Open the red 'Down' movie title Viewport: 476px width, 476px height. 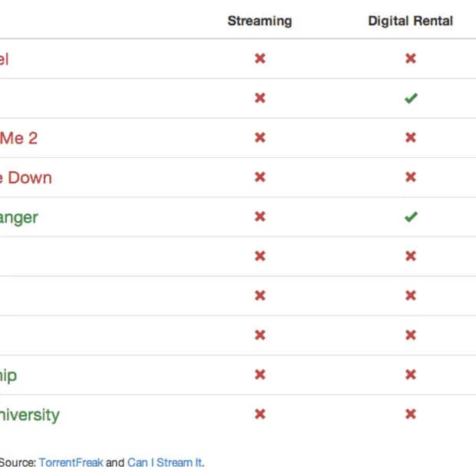[26, 177]
